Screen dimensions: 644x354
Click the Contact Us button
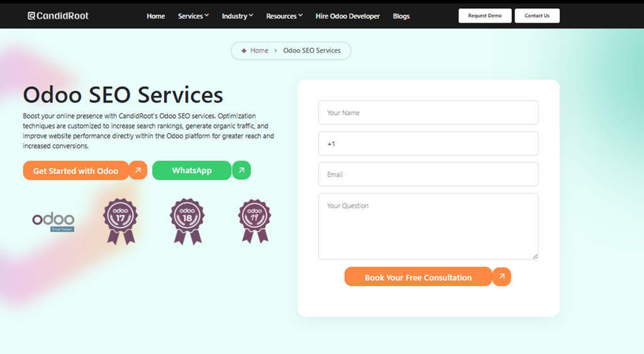[x=537, y=16]
